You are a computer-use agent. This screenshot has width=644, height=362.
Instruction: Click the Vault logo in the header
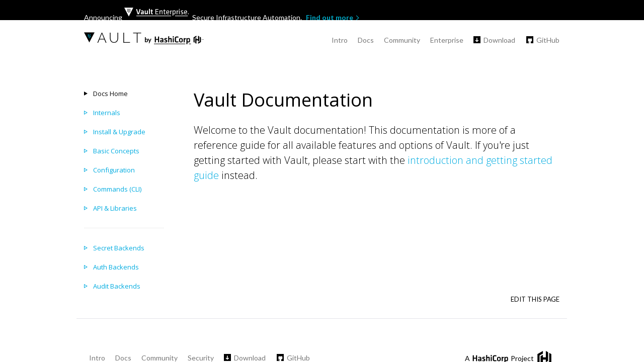[113, 38]
